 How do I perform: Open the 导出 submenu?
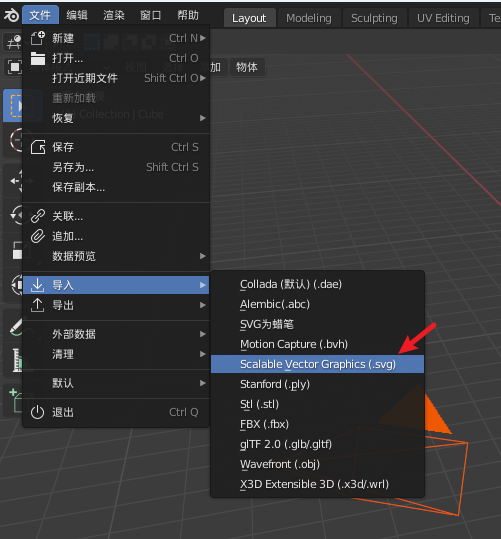[x=116, y=305]
